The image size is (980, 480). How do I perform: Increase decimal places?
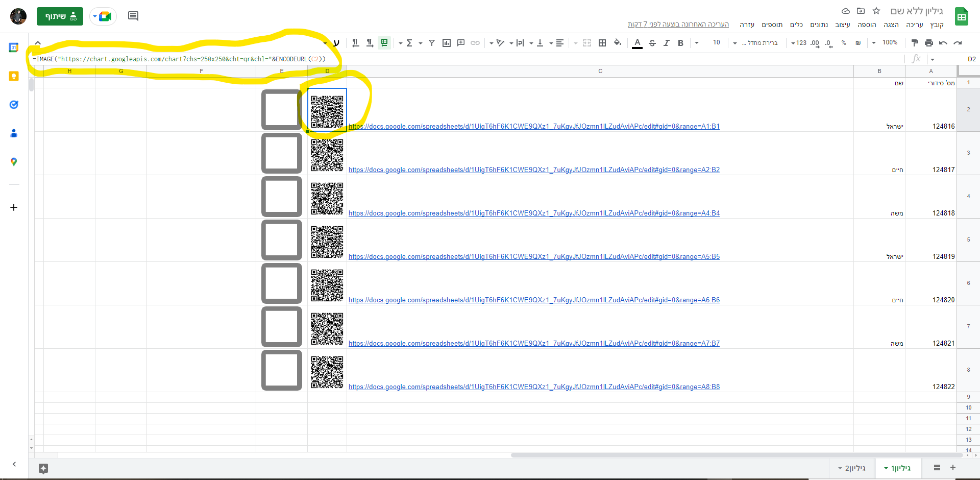pos(815,43)
